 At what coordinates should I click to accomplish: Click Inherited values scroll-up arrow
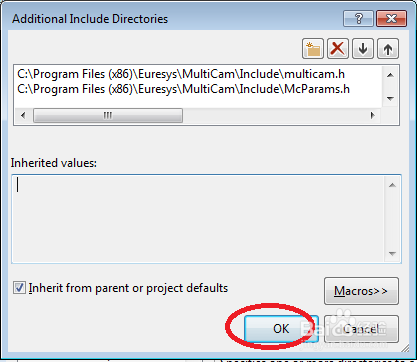click(392, 185)
